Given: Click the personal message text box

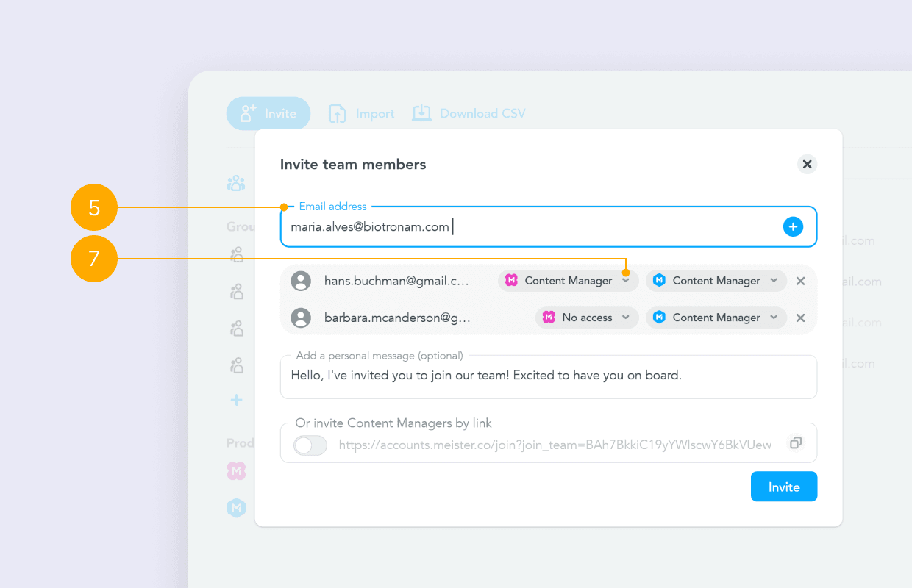Looking at the screenshot, I should click(548, 376).
